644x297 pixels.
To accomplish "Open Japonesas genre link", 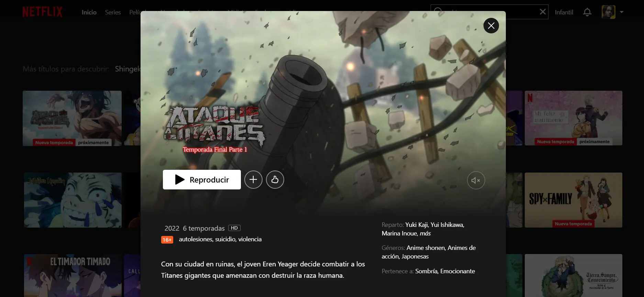I will [415, 256].
